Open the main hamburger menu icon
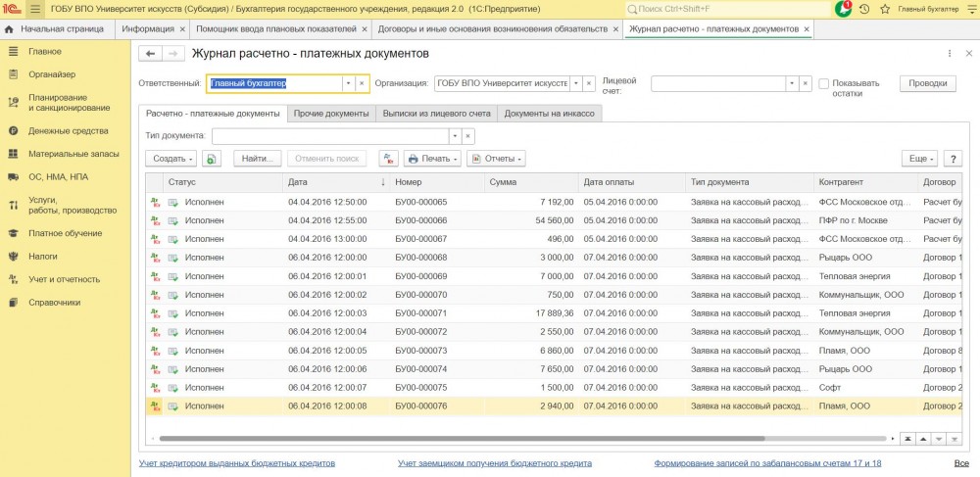The width and height of the screenshot is (980, 477). (x=36, y=9)
